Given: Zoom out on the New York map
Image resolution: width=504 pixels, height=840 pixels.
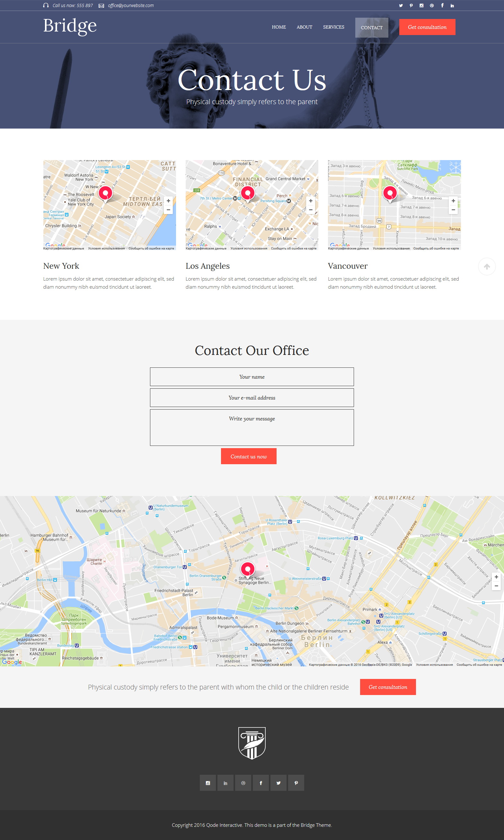Looking at the screenshot, I should click(x=168, y=210).
